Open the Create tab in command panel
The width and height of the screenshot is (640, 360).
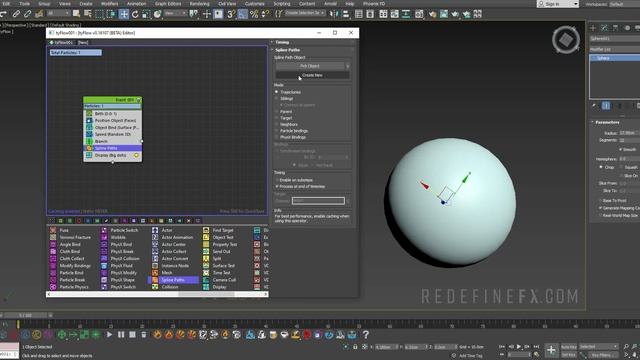pyautogui.click(x=593, y=28)
